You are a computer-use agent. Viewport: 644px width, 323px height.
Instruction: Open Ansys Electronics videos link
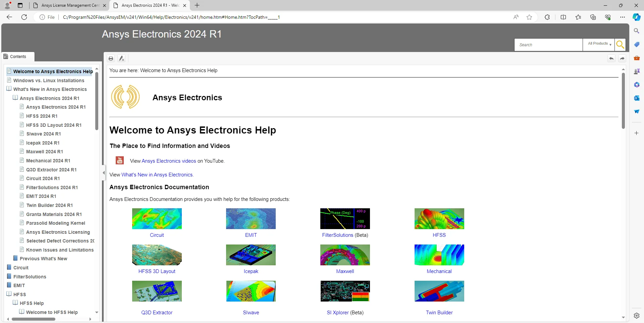169,161
